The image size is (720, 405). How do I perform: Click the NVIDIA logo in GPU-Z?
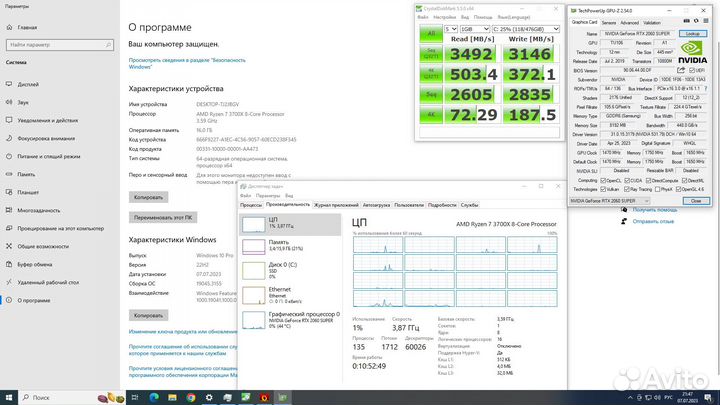point(692,52)
